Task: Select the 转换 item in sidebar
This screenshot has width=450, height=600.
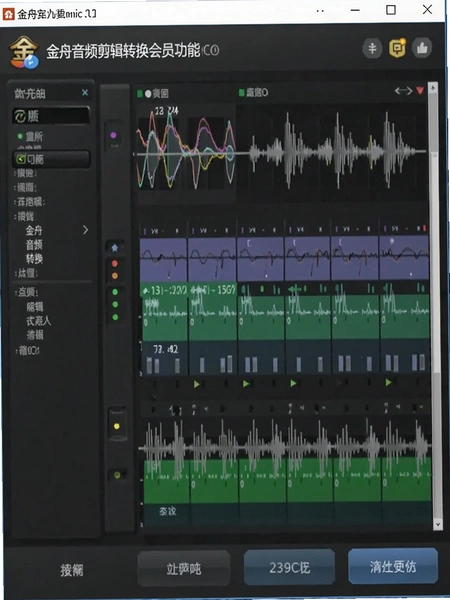Action: [x=34, y=259]
